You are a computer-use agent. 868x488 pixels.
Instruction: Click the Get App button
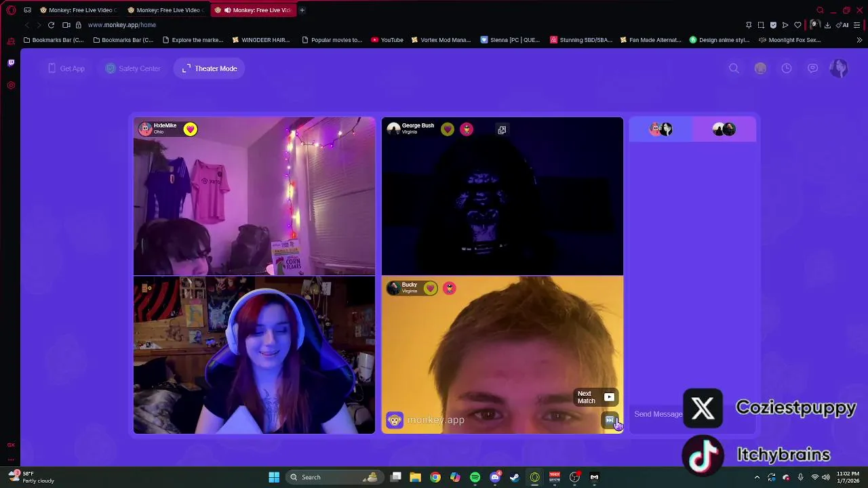click(66, 68)
